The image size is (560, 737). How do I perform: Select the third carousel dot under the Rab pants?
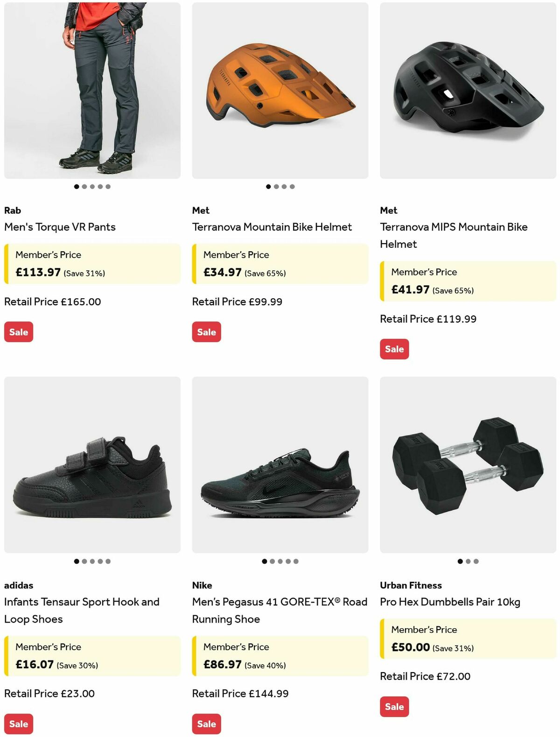pos(92,186)
